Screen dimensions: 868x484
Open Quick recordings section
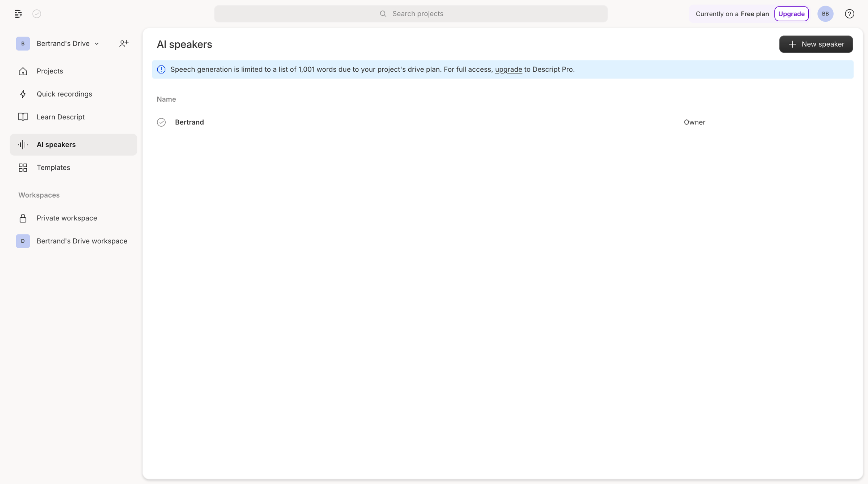pyautogui.click(x=73, y=94)
